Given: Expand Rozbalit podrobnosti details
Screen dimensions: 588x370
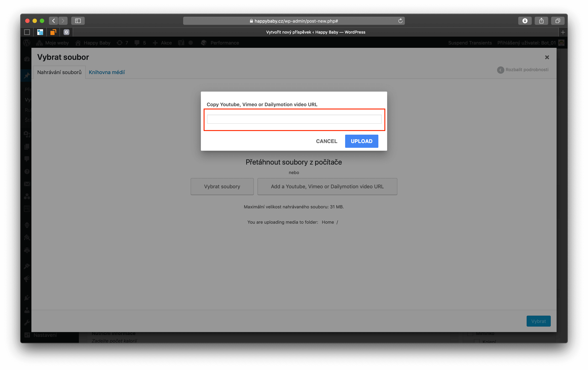Looking at the screenshot, I should 523,70.
